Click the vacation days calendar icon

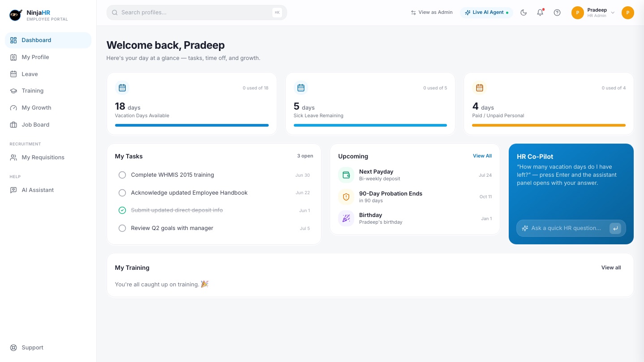pyautogui.click(x=122, y=88)
